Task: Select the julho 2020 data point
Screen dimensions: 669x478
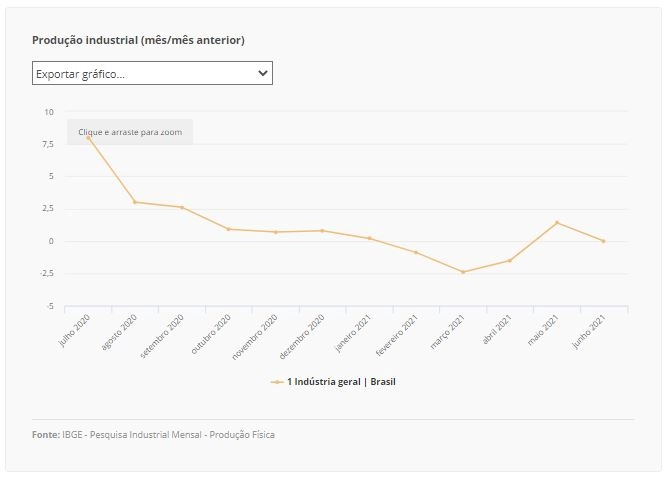Action: 88,138
